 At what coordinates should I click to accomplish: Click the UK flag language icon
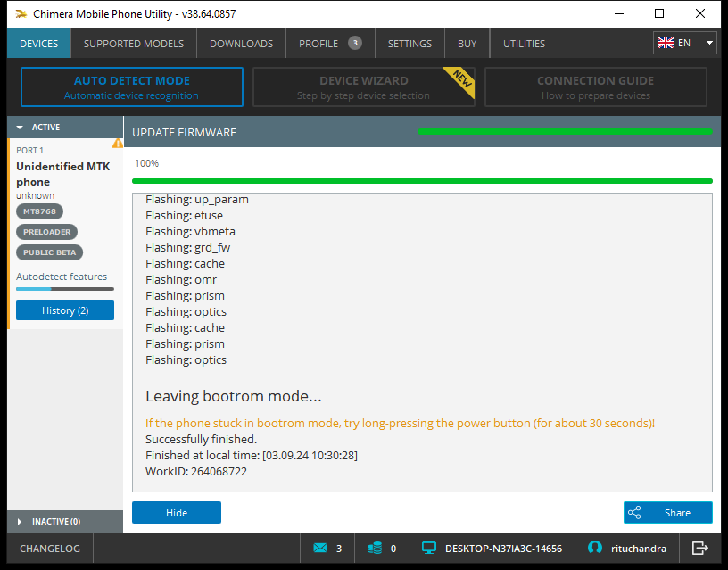[x=666, y=43]
